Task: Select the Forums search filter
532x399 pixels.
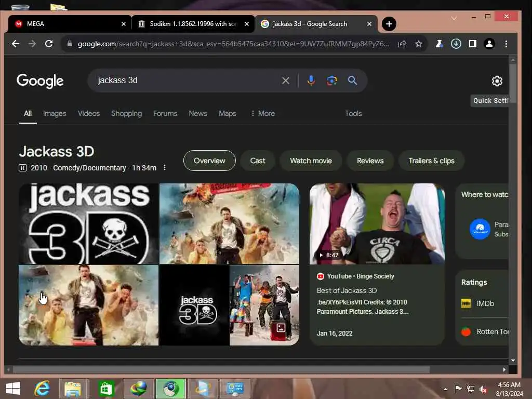Action: (x=165, y=114)
